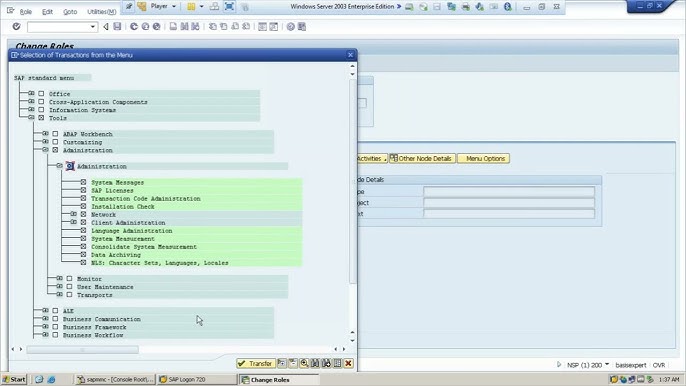This screenshot has height=386, width=686.
Task: Click the Save icon in the toolbar
Action: pyautogui.click(x=117, y=27)
